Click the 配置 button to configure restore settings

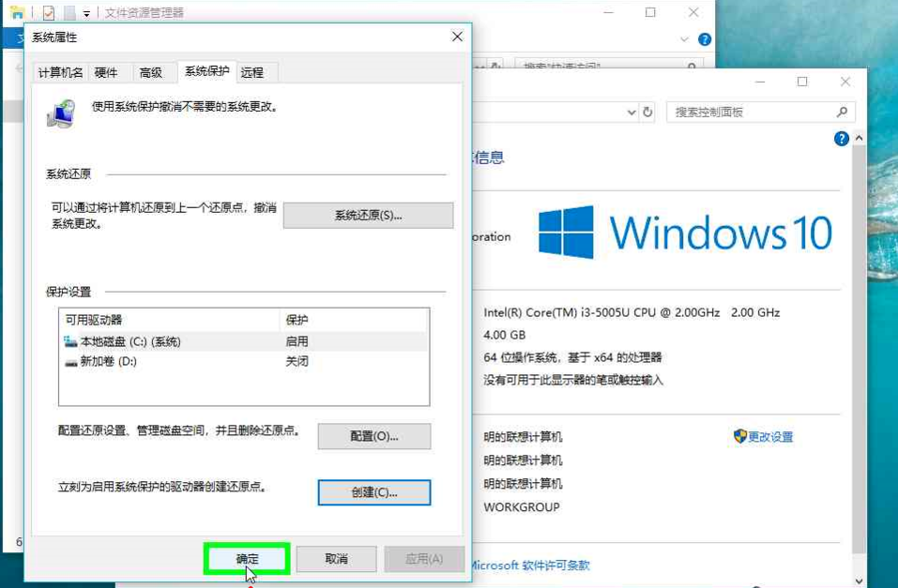coord(375,435)
